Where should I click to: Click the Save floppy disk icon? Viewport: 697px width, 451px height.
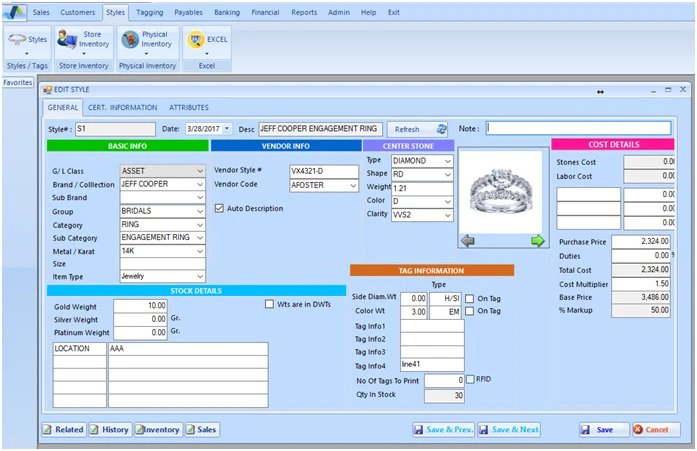click(x=585, y=430)
